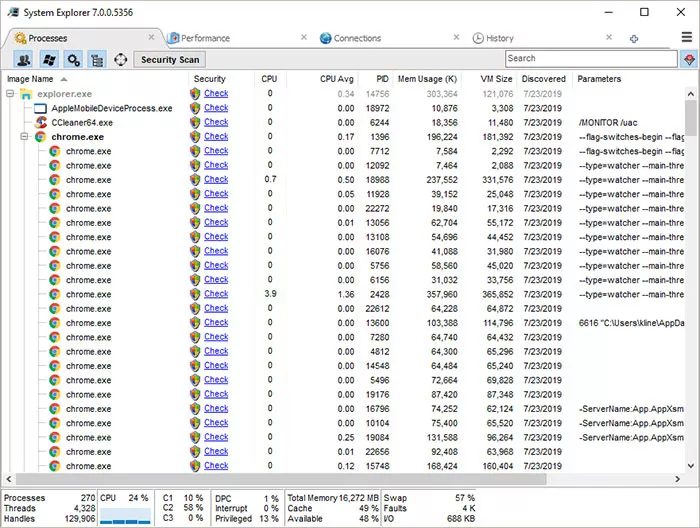
Task: Click Chrome icon for process PID 15748
Action: 54,466
